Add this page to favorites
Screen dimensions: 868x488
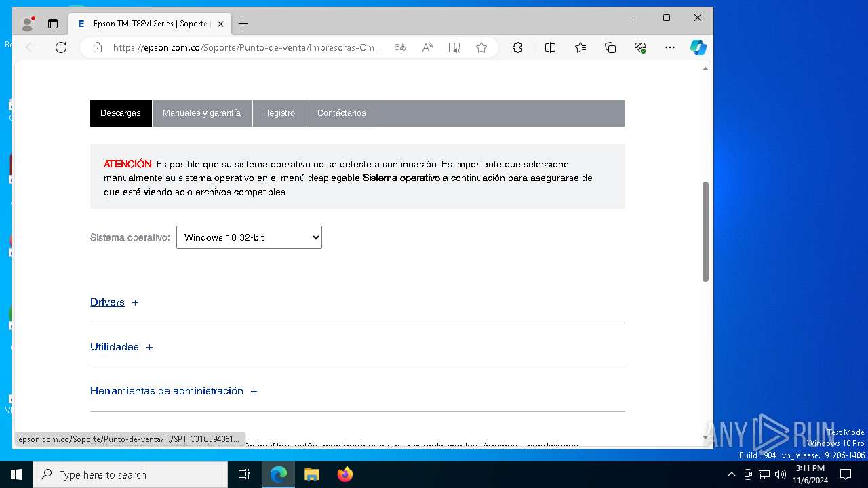pyautogui.click(x=481, y=47)
